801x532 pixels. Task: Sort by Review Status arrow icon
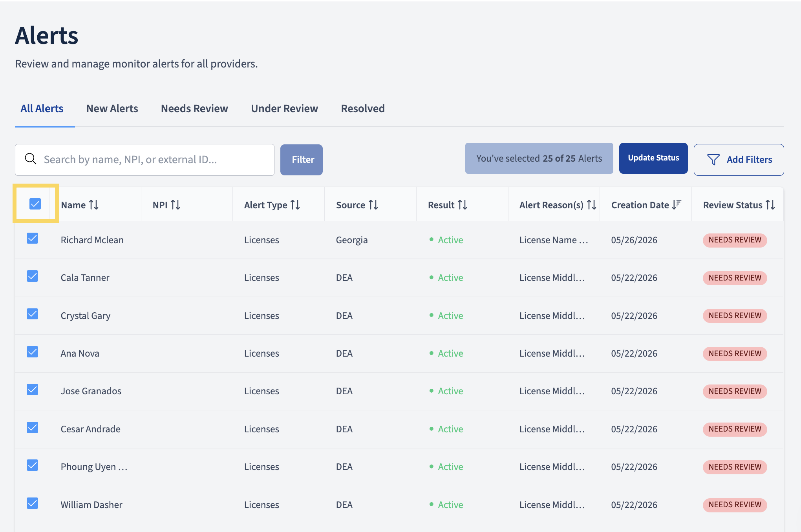(770, 205)
